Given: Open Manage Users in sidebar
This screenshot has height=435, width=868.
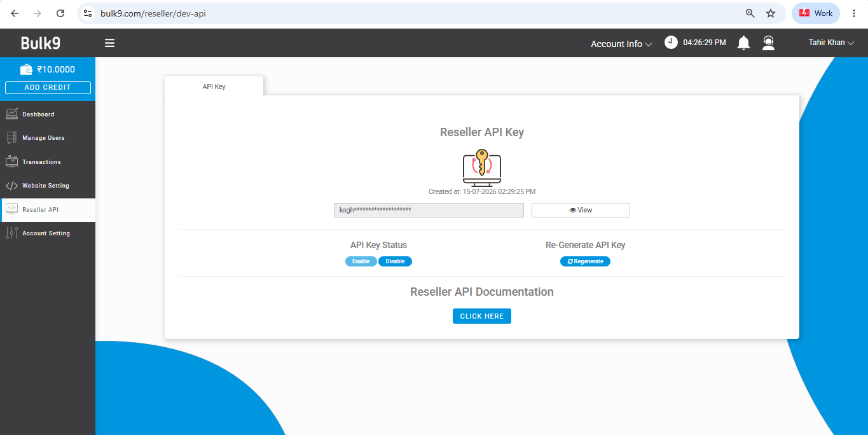Looking at the screenshot, I should coord(48,138).
